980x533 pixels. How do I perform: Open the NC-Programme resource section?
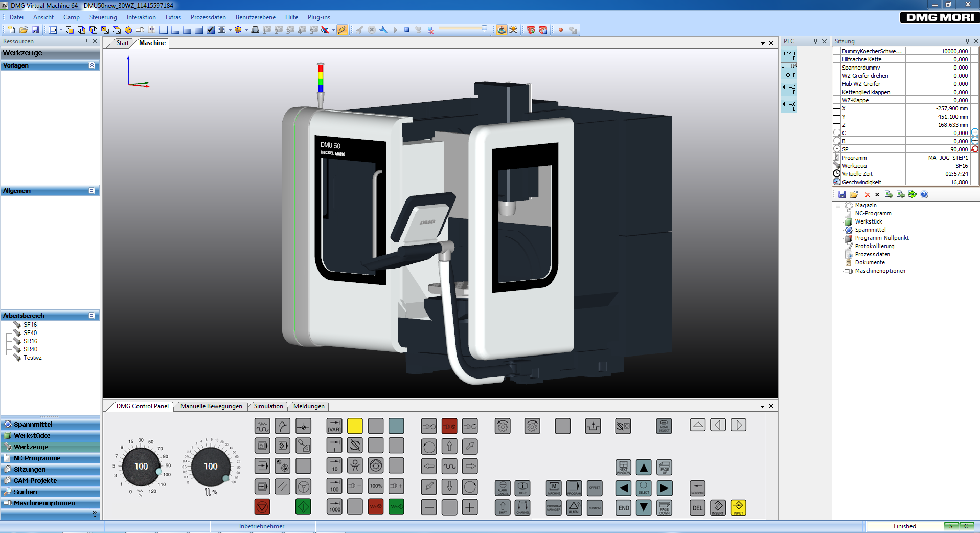[37, 458]
